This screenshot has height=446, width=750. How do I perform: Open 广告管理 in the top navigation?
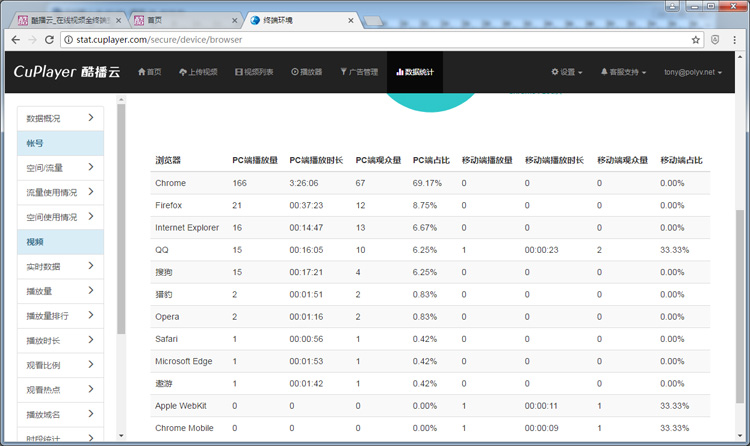(359, 72)
